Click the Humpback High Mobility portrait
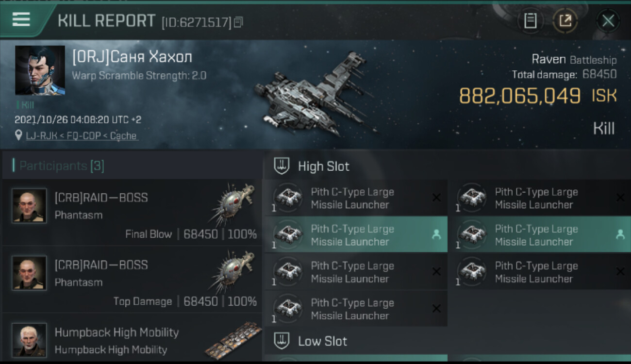Screen dimensions: 631x364 pyautogui.click(x=29, y=340)
